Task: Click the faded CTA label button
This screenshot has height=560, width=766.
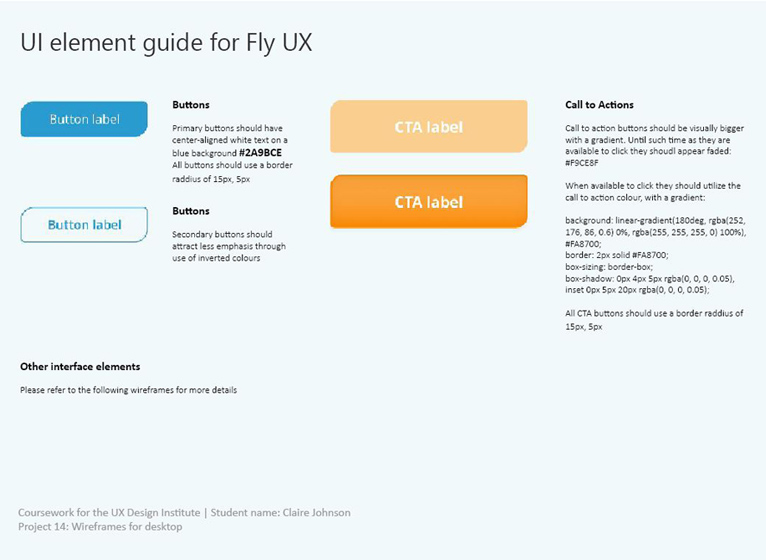Action: tap(429, 127)
